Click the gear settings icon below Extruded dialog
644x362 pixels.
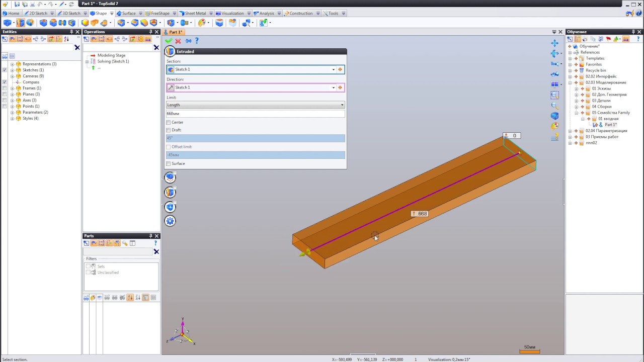point(170,221)
